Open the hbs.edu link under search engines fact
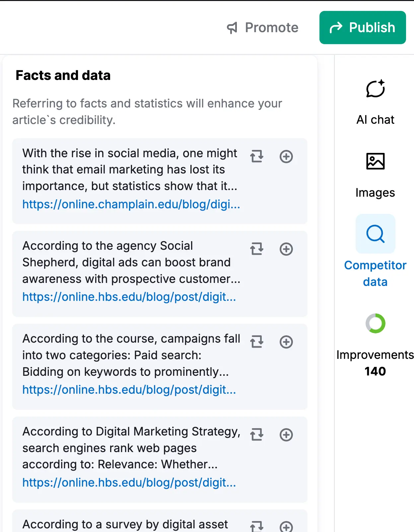This screenshot has width=414, height=532. 129,483
